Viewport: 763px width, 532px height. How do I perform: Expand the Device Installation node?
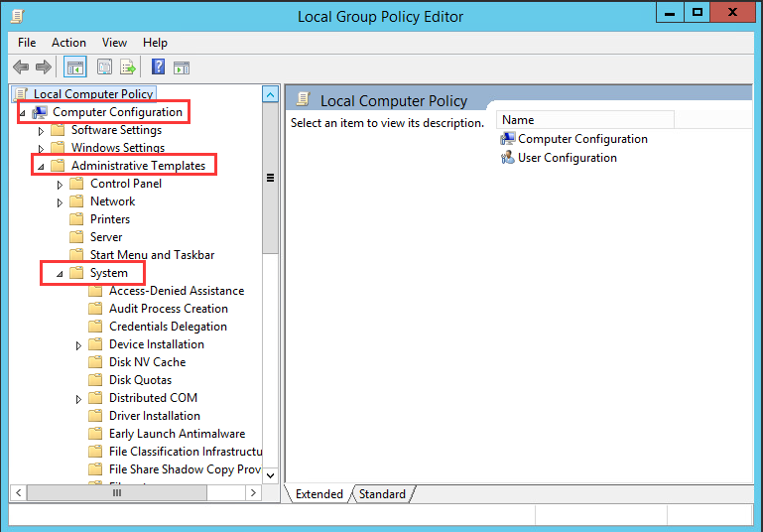click(x=78, y=345)
